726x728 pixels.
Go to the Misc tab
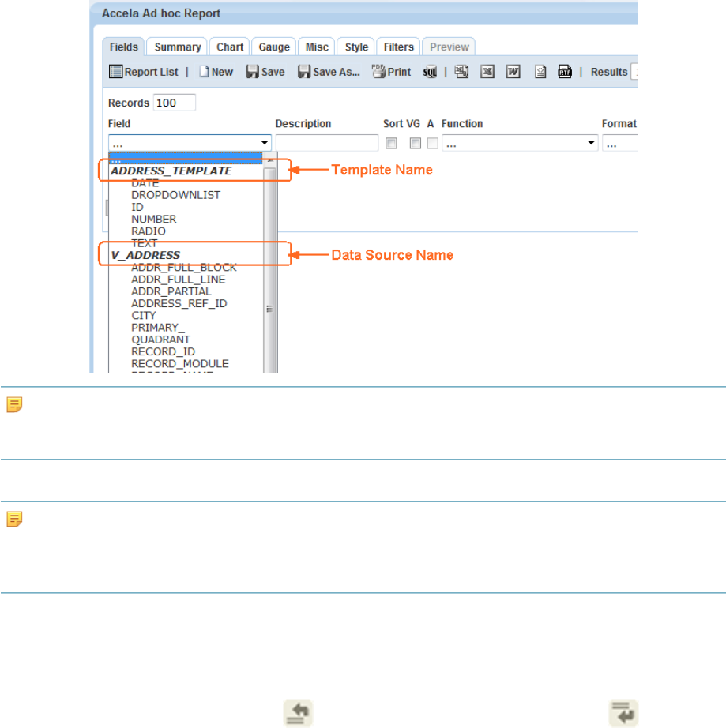tap(317, 47)
